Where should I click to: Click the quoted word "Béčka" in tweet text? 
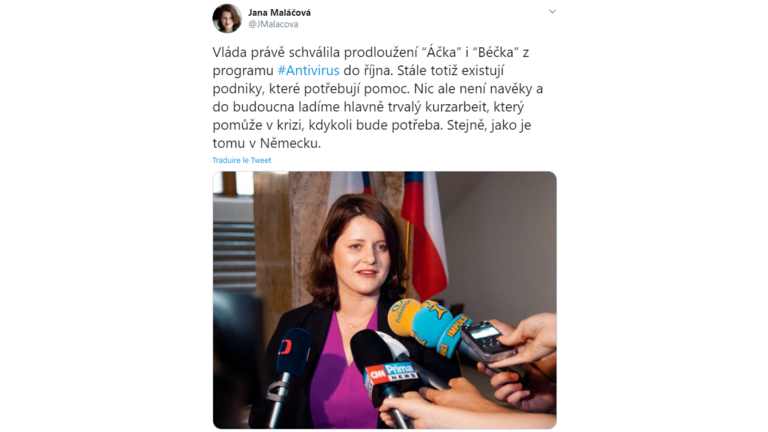pos(495,52)
